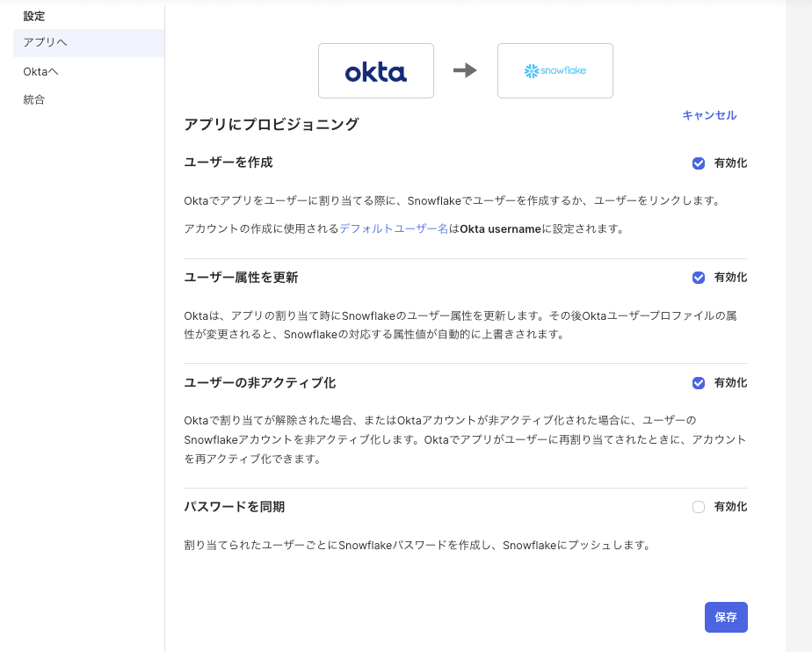The image size is (812, 652).
Task: Click the 有効化 label beside ユーザー属性を更新
Action: click(x=730, y=278)
